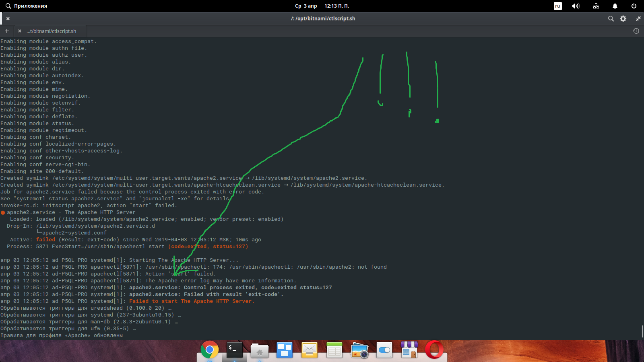Toggle terminal window maximize from the headerbar

(x=638, y=19)
